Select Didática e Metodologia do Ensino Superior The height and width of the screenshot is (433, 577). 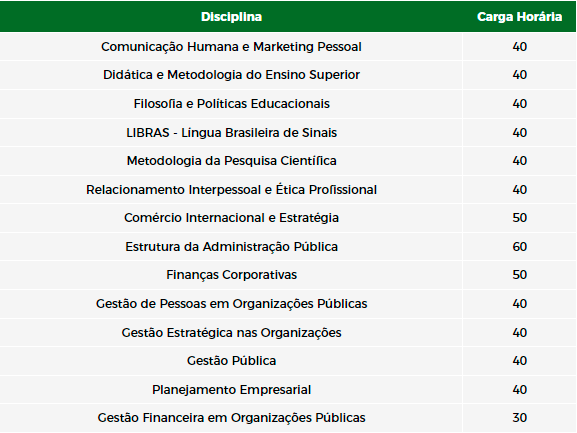231,75
